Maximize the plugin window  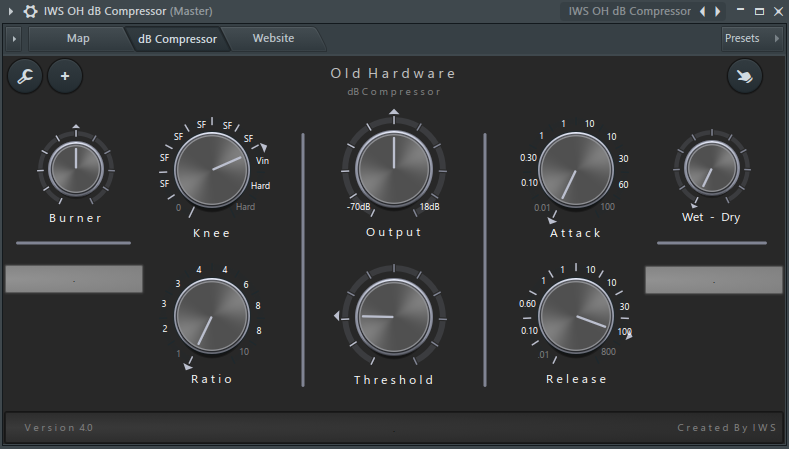click(759, 11)
